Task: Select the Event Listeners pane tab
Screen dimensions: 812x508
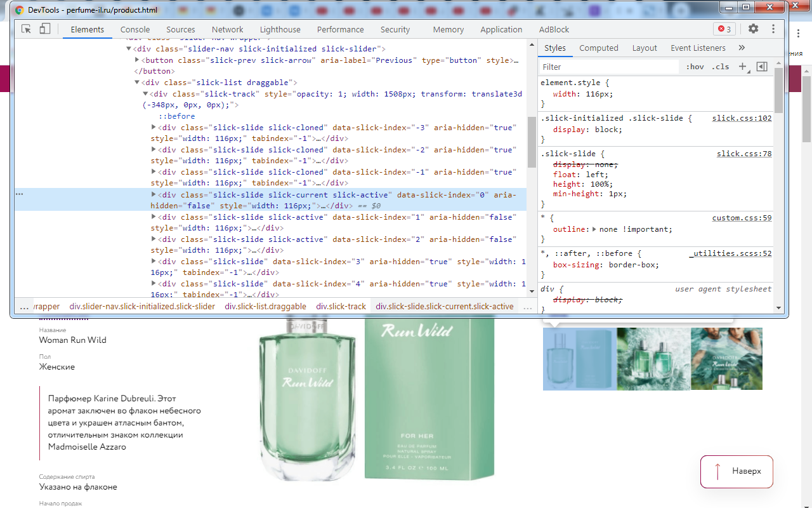Action: point(698,48)
